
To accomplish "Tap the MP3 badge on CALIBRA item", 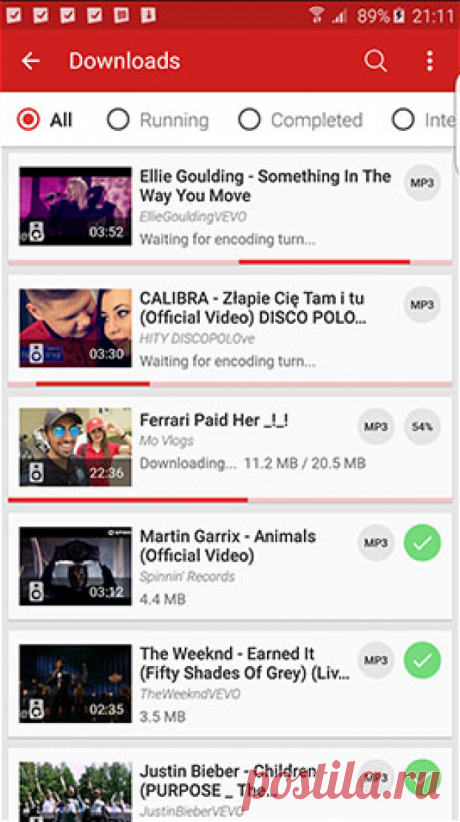I will tap(422, 305).
